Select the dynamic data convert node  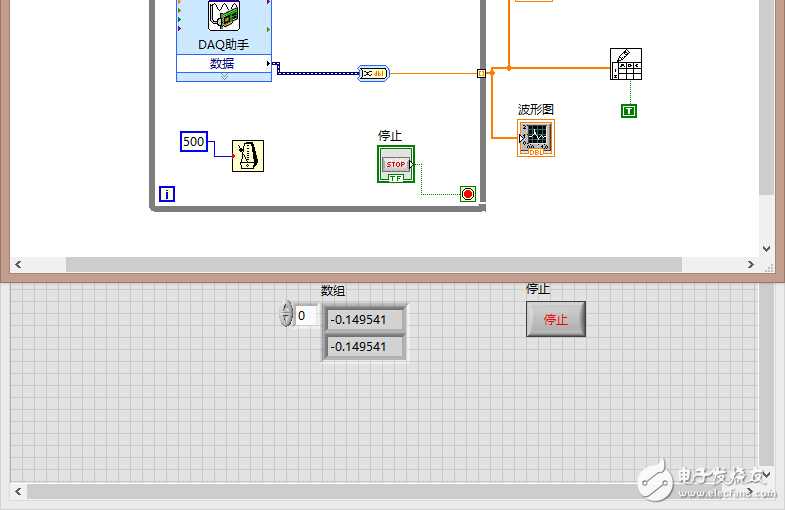(373, 73)
